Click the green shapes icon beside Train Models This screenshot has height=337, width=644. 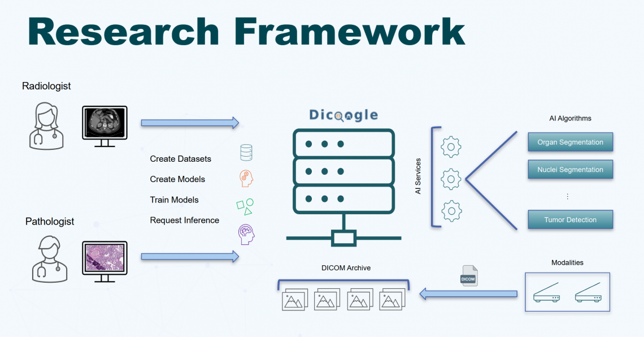(245, 207)
